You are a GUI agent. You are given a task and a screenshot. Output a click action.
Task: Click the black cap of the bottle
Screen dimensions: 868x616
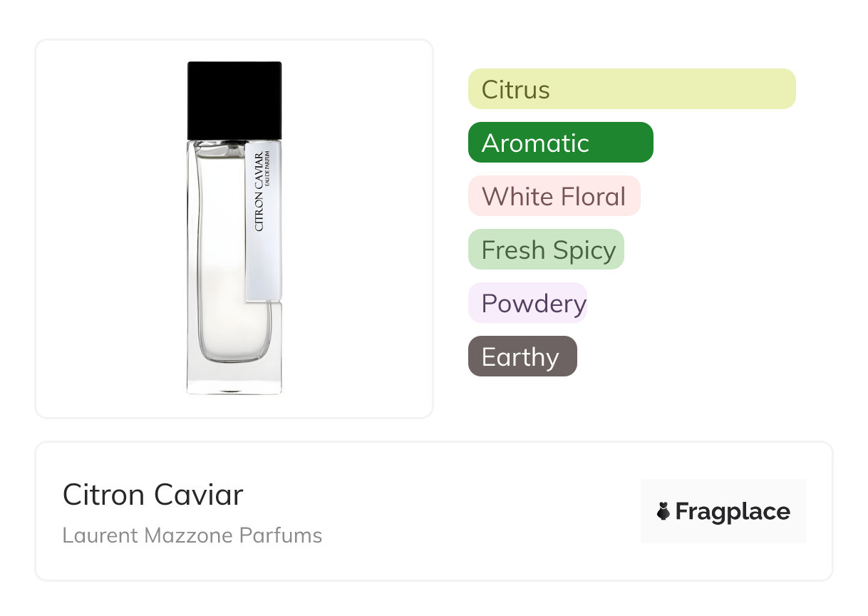pyautogui.click(x=234, y=100)
